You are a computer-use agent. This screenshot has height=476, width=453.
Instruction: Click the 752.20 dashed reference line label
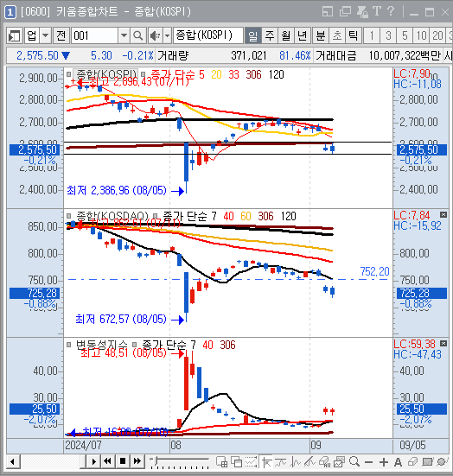(x=374, y=271)
